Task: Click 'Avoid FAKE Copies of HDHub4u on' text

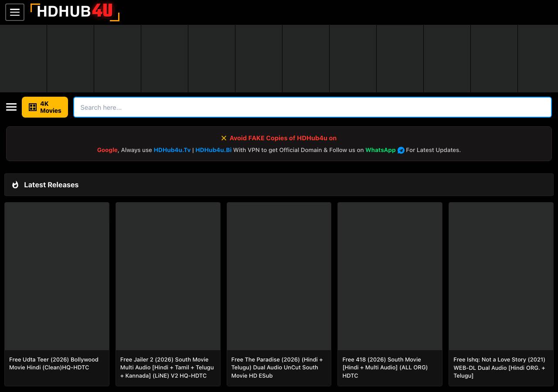Action: point(283,138)
